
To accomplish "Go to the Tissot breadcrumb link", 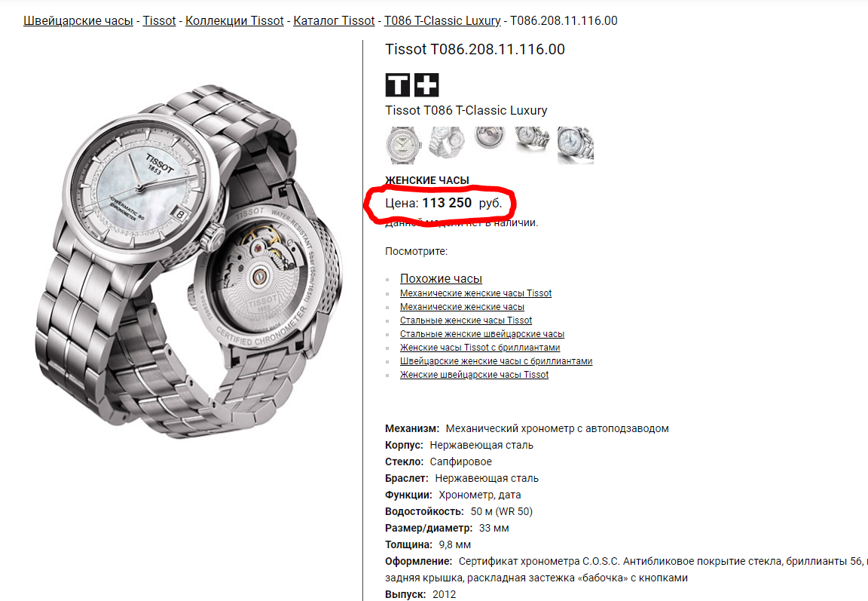I will (159, 21).
